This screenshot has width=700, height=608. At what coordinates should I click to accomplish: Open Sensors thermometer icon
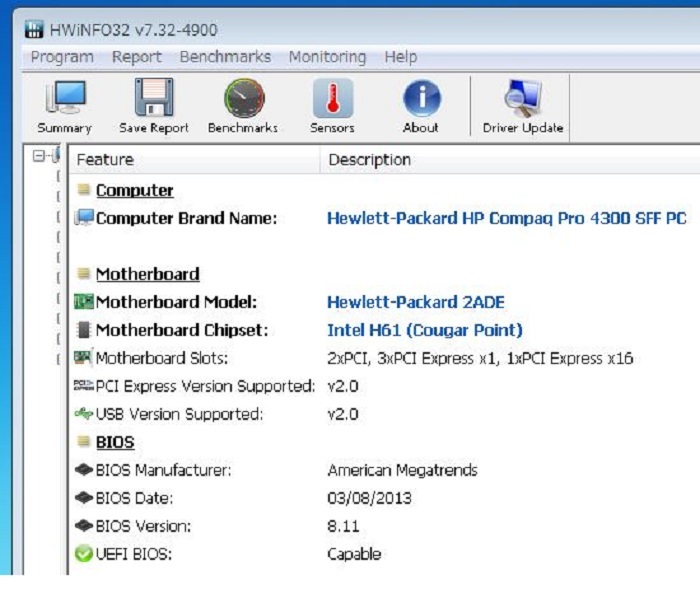pos(332,100)
